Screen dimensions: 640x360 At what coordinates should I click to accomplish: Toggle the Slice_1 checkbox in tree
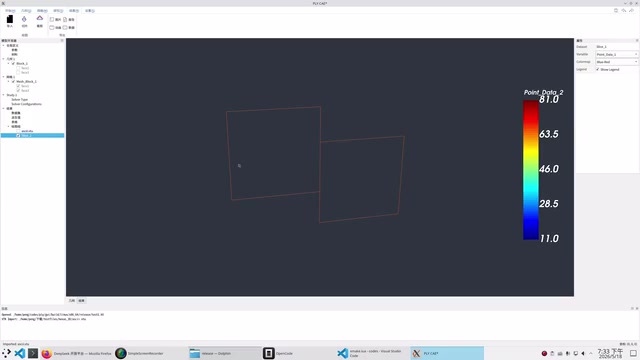18,136
